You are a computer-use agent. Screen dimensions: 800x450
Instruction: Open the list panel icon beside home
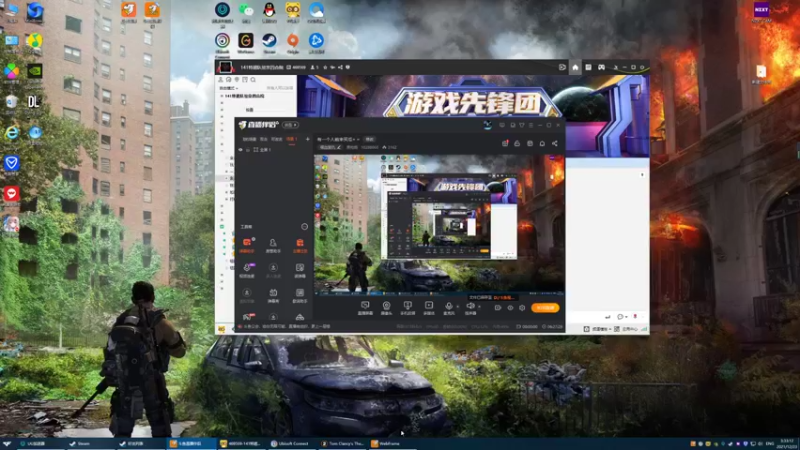tap(588, 67)
